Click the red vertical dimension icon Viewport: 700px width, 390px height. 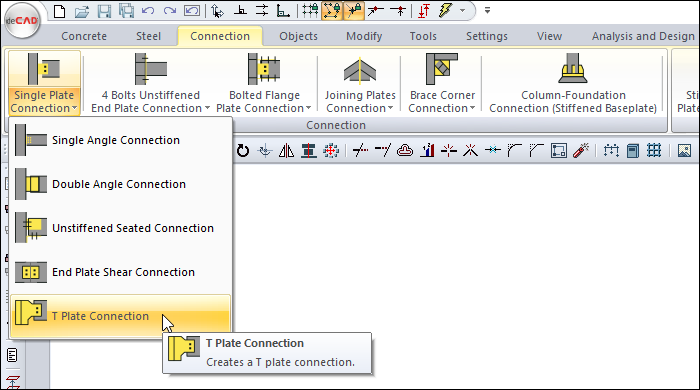click(424, 11)
